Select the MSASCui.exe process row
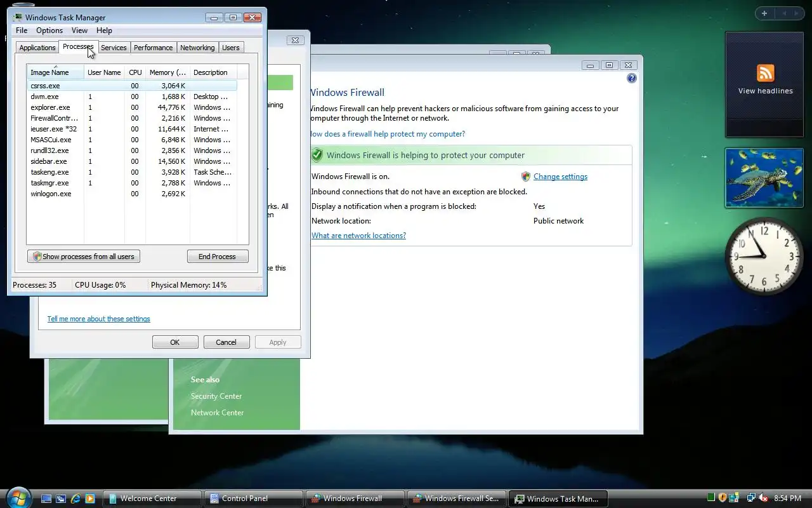The width and height of the screenshot is (812, 508). 132,140
